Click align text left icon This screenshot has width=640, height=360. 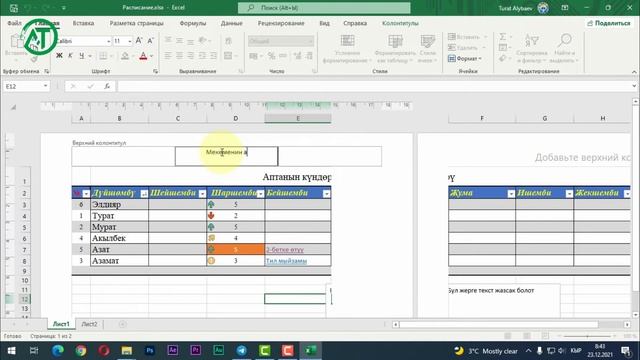click(168, 56)
